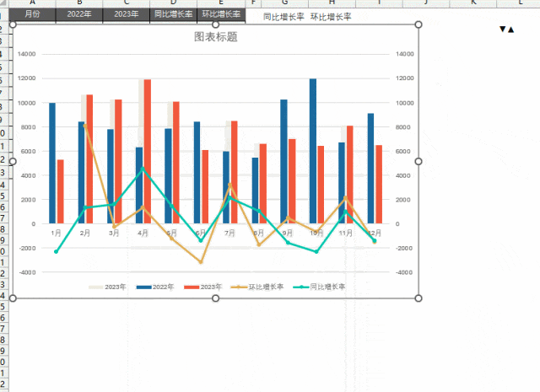Select the 图表标题 chart title
Image resolution: width=540 pixels, height=392 pixels.
[216, 37]
